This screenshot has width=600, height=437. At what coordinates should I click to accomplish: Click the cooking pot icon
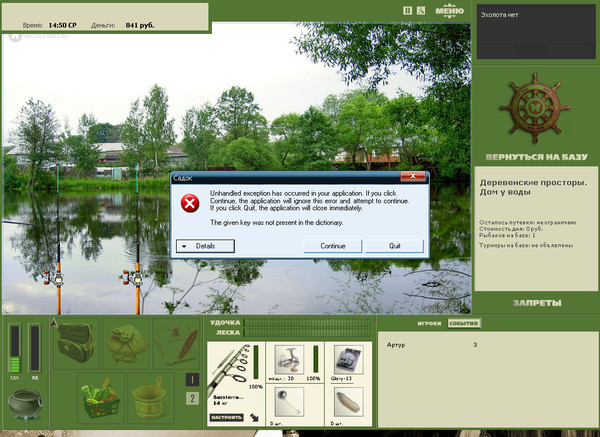coord(25,404)
